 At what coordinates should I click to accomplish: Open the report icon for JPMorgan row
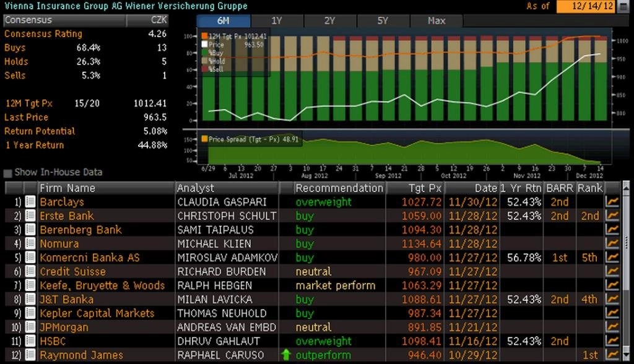pyautogui.click(x=30, y=327)
